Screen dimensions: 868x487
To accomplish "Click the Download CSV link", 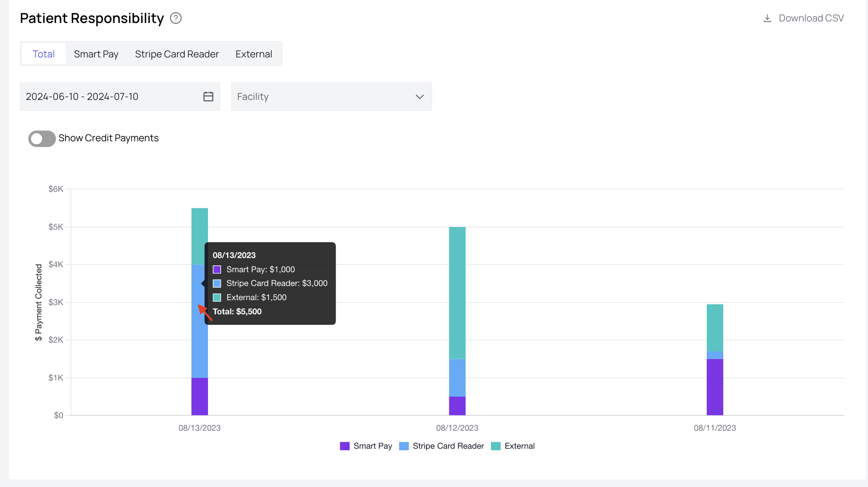I will (811, 18).
